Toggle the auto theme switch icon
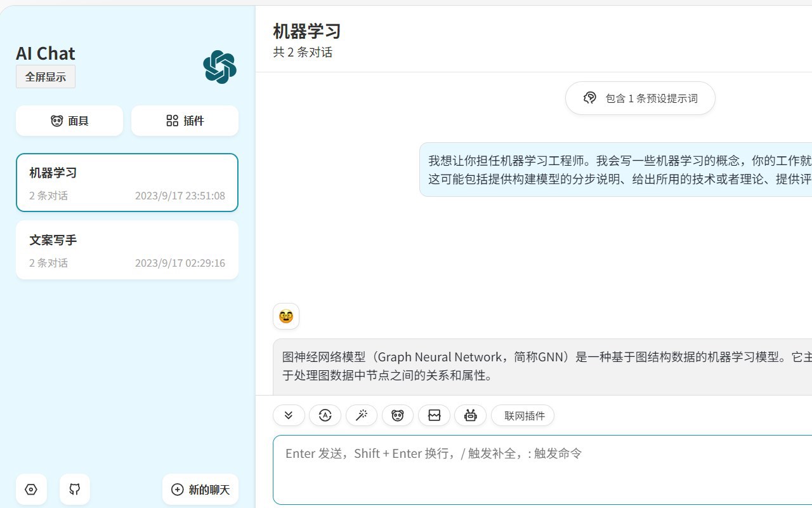The width and height of the screenshot is (812, 508). [325, 415]
